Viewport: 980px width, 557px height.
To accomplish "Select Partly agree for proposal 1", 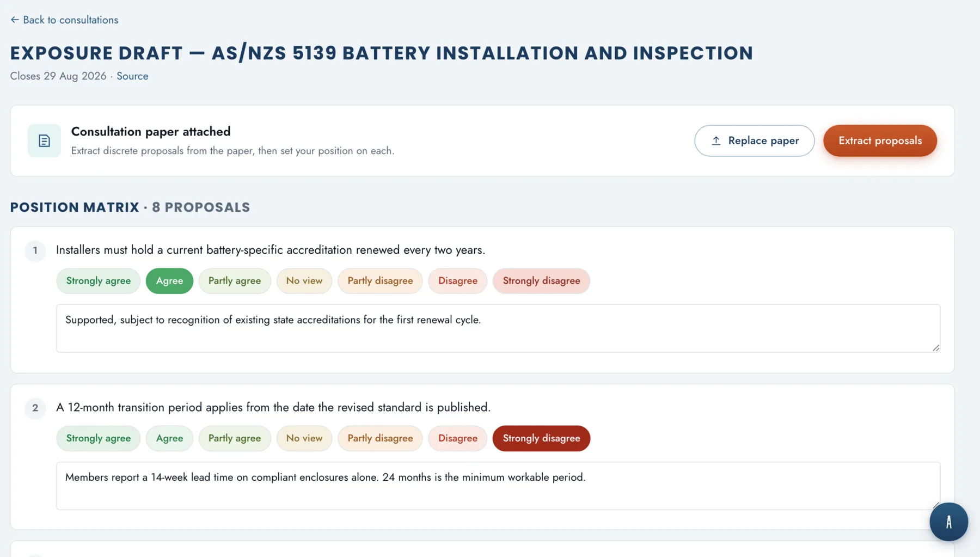I will coord(235,281).
